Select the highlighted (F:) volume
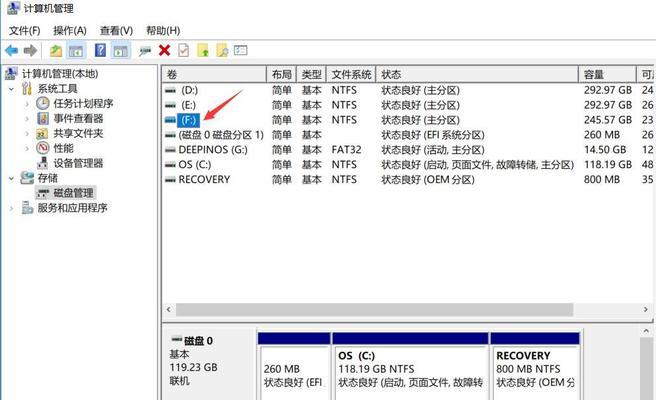 pyautogui.click(x=188, y=120)
